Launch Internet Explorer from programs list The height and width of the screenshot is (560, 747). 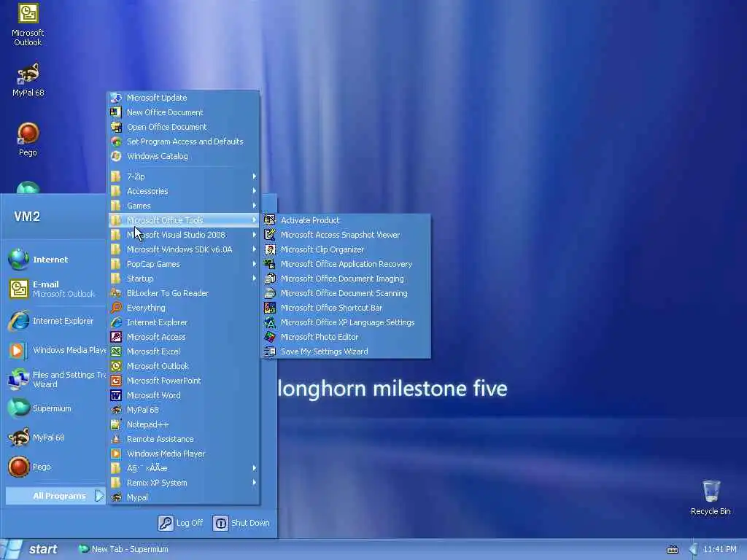(184, 322)
